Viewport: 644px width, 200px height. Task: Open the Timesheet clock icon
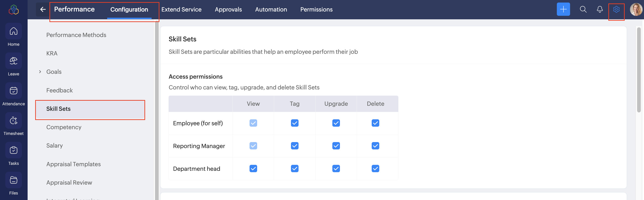[14, 121]
